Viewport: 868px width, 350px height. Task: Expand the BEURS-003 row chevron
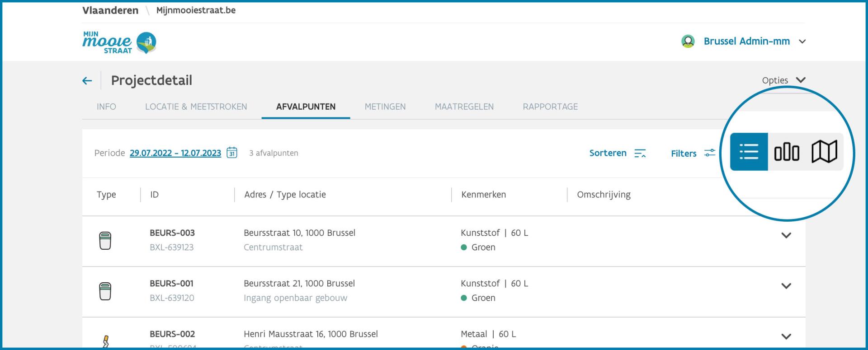pos(786,235)
